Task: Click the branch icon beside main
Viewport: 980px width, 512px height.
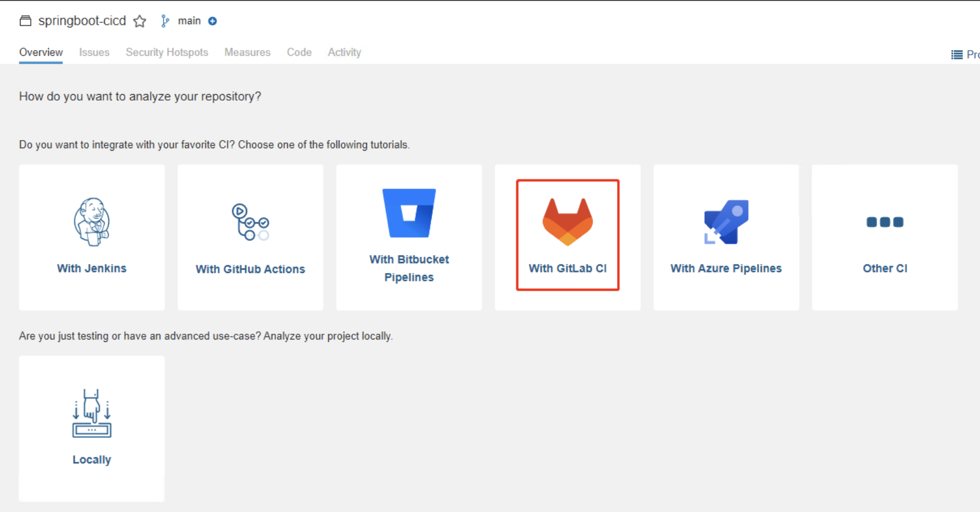Action: point(165,21)
